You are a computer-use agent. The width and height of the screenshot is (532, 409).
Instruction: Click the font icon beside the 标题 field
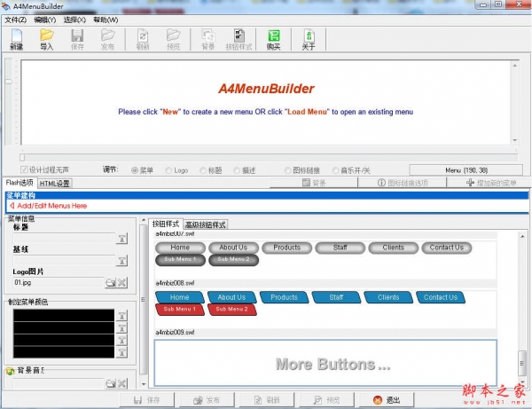pyautogui.click(x=122, y=239)
